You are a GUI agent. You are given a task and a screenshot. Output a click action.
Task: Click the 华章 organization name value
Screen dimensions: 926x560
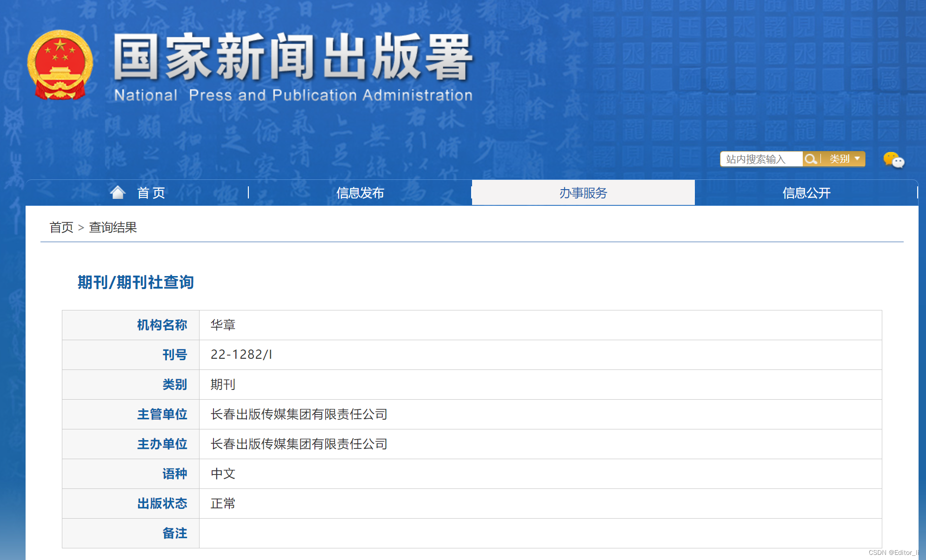point(223,325)
